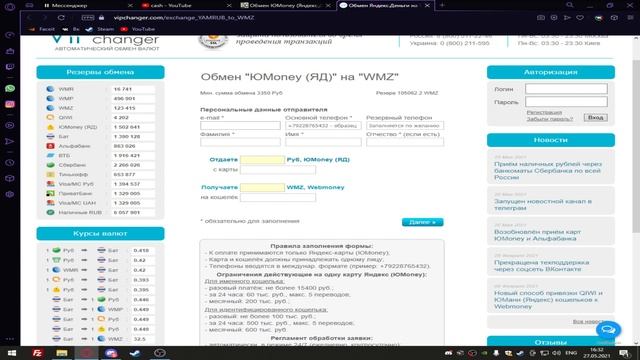Open the chat support bubble icon
Screen dimensions: 640x360
[608, 329]
